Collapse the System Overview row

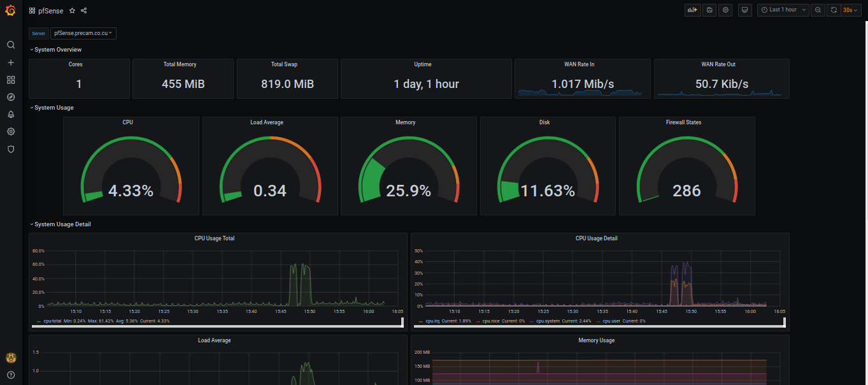[56, 50]
